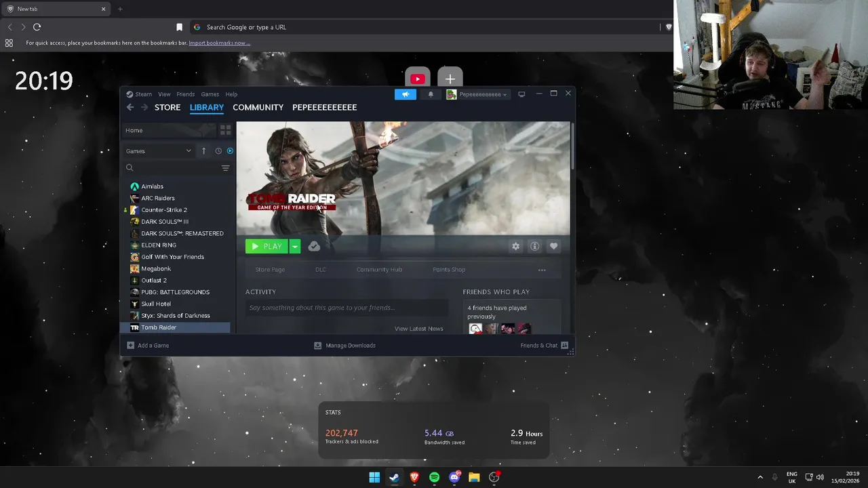
Task: Click the activity post text field
Action: (x=347, y=308)
